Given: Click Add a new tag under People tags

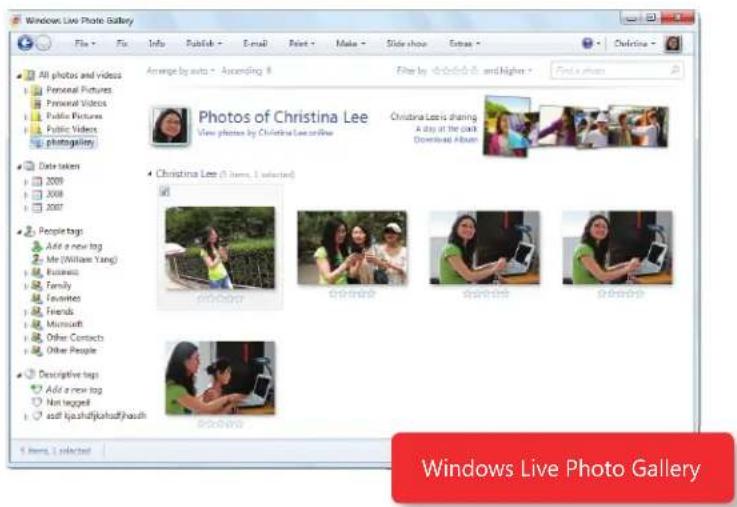Looking at the screenshot, I should (x=74, y=246).
